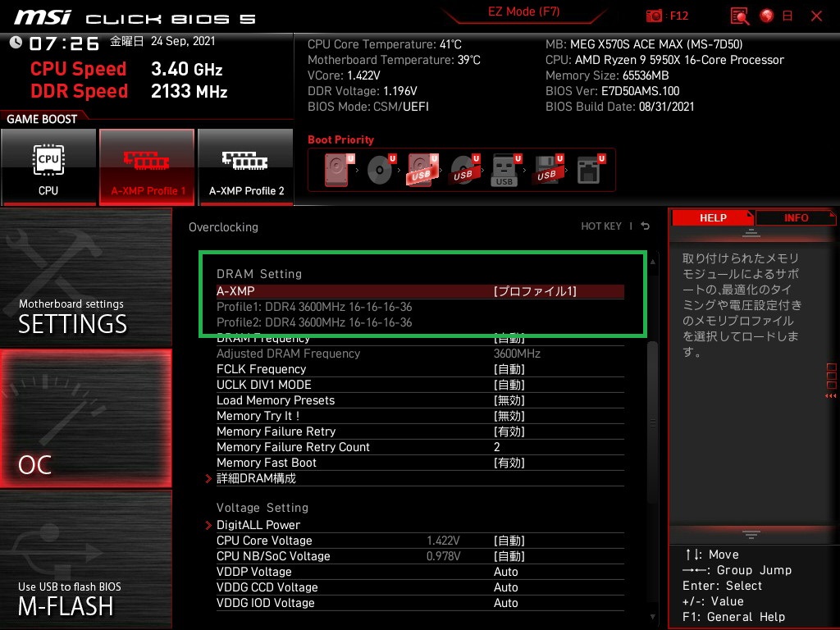Open UCLK DIV1 MODE setting
The width and height of the screenshot is (840, 630).
click(420, 385)
